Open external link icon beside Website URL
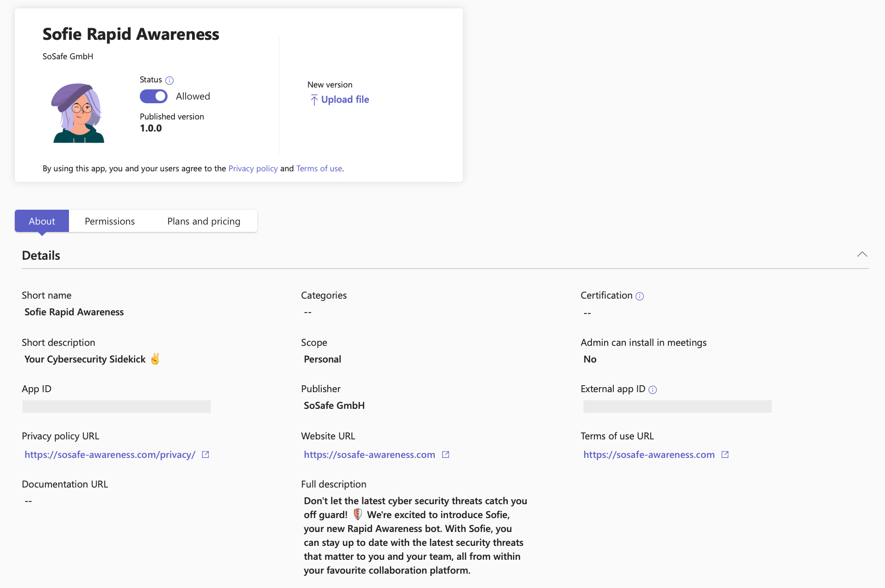Screen dimensions: 885x588 point(446,455)
